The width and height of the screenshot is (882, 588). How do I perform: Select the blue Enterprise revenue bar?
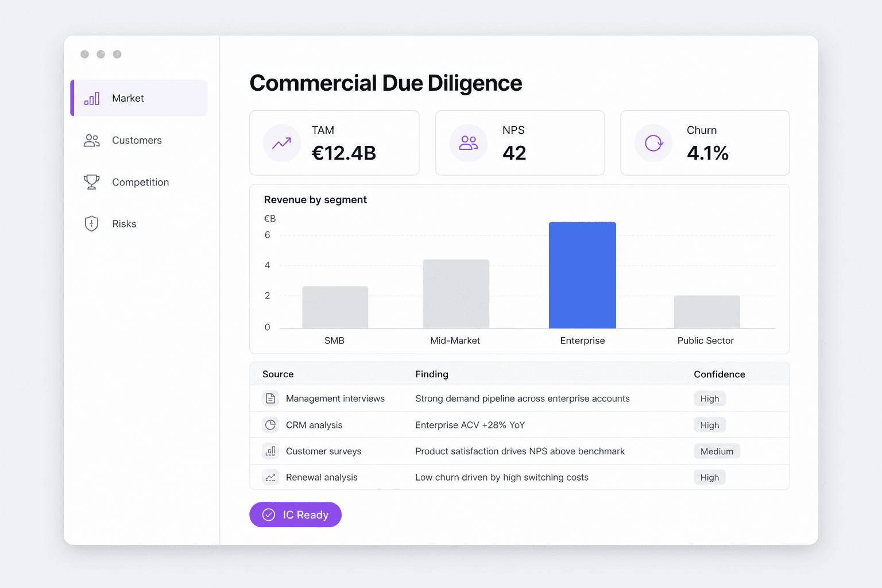click(x=582, y=275)
